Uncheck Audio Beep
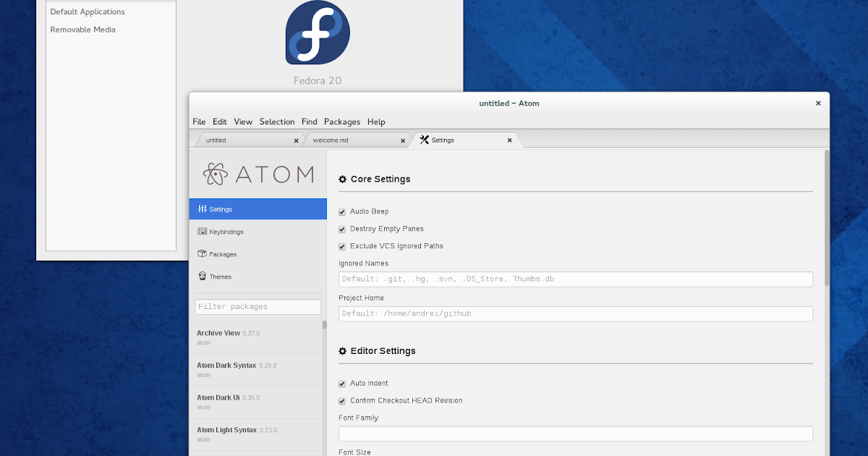Viewport: 868px width, 456px height. [x=341, y=211]
